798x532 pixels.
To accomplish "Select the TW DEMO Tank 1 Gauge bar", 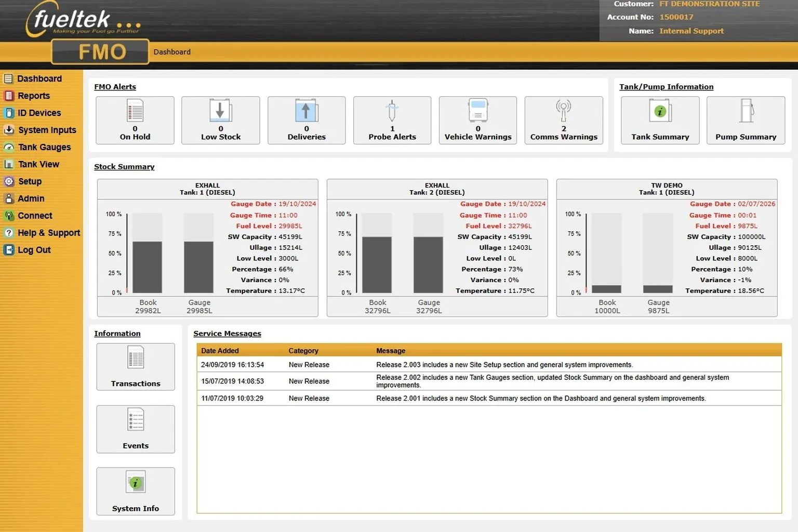I will (658, 289).
